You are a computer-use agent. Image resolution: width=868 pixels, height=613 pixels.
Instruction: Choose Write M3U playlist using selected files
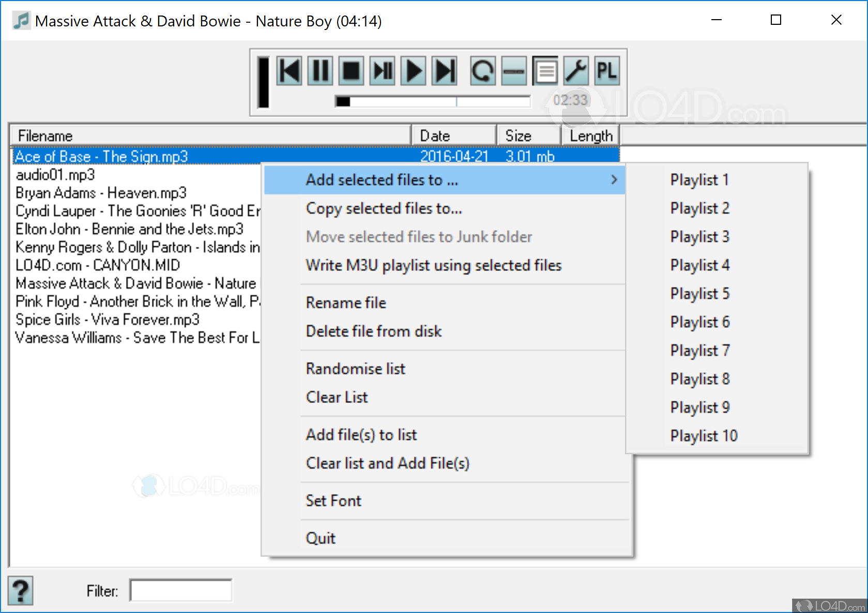coord(445,265)
